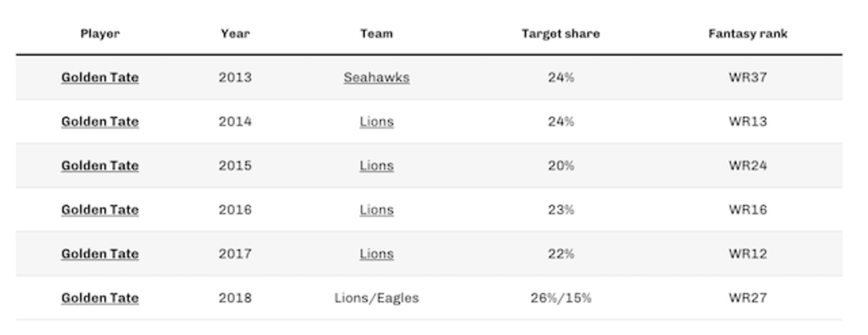Screen dimensions: 868x335
Task: Select the Team column header
Action: (376, 34)
